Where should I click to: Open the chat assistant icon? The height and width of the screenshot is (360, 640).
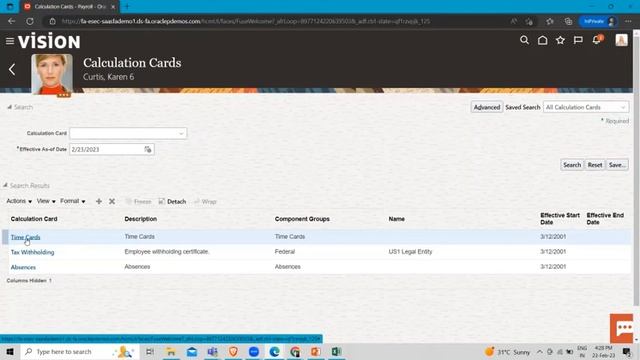622,328
